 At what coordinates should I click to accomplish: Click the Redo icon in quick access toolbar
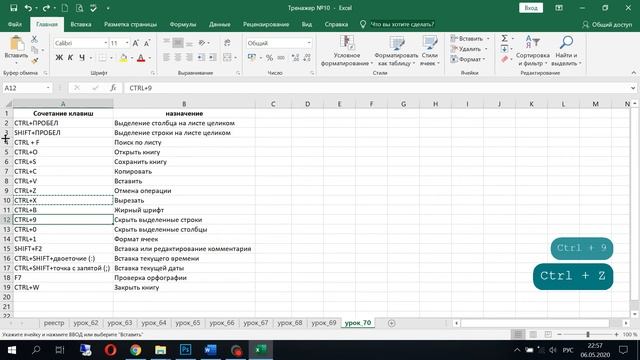pos(46,8)
